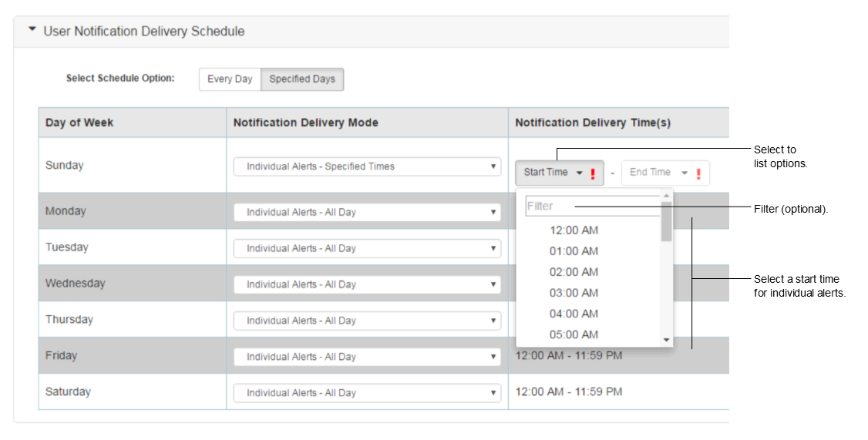Select the Every Day schedule option

(x=230, y=79)
